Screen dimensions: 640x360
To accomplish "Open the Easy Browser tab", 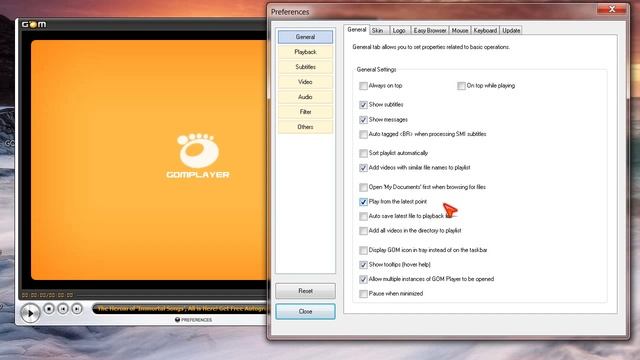I will (430, 31).
